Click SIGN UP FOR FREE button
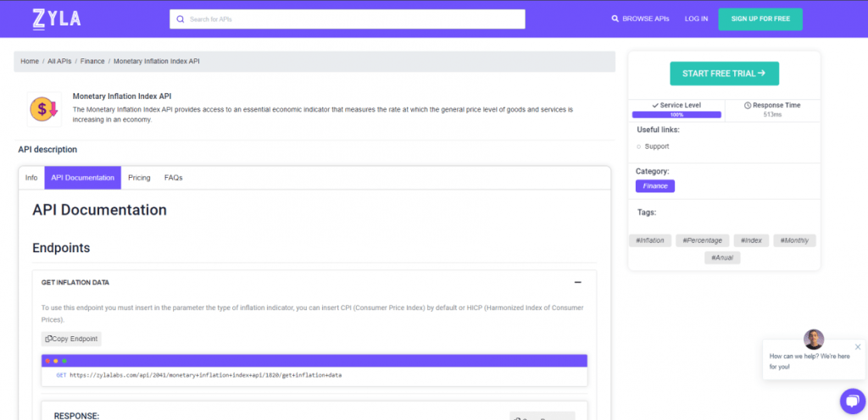The height and width of the screenshot is (420, 868). [760, 19]
